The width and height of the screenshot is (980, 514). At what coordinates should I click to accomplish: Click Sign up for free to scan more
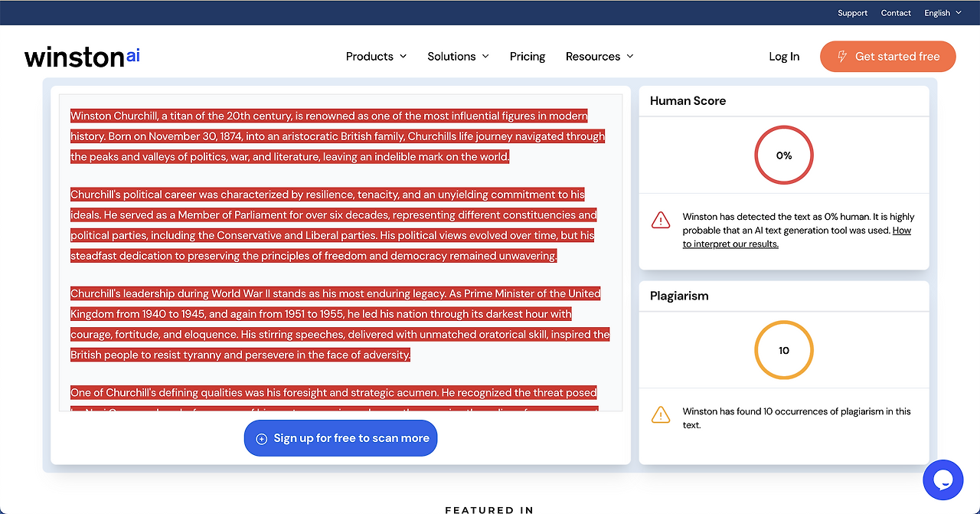point(341,438)
